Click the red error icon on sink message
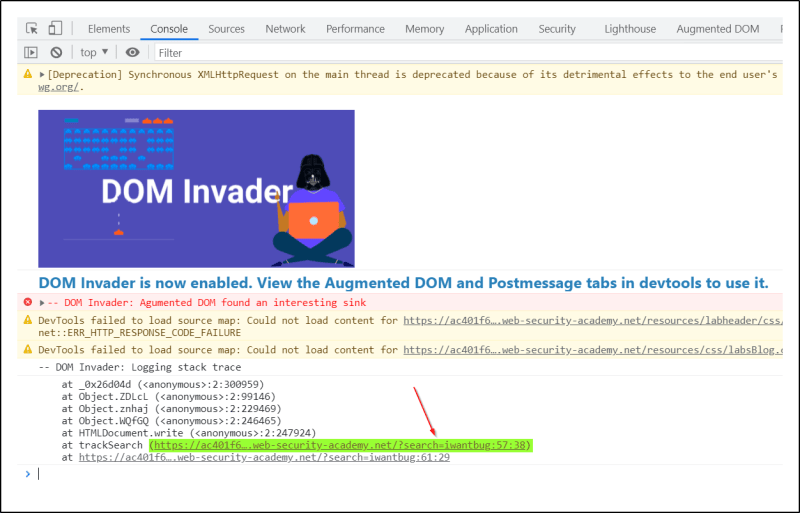 pos(28,302)
